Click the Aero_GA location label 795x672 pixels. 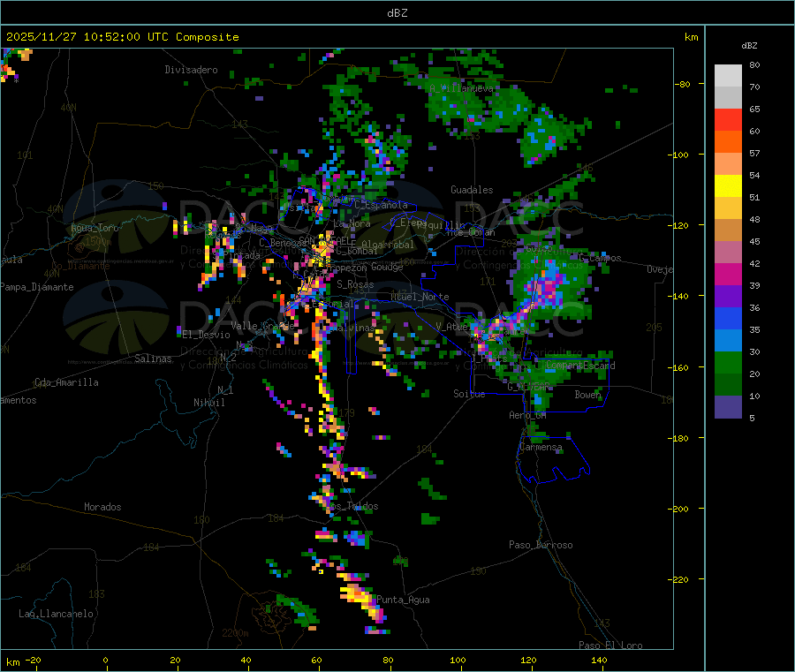[x=527, y=415]
